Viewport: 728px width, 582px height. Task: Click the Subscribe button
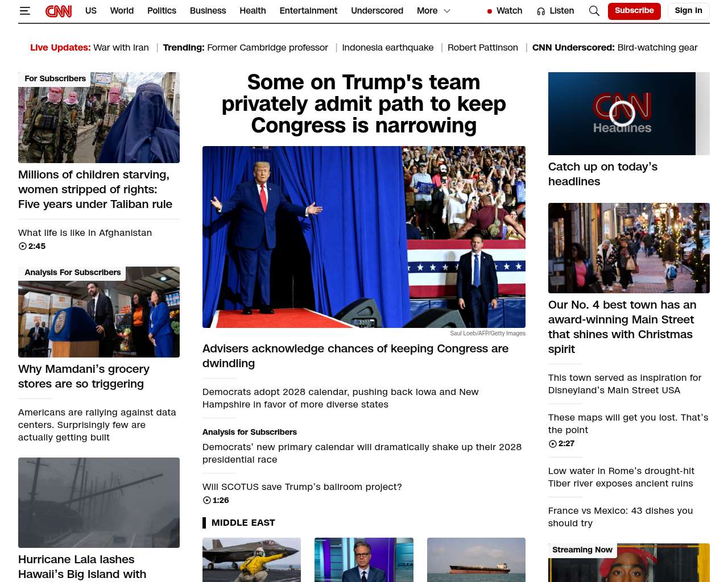pyautogui.click(x=634, y=11)
